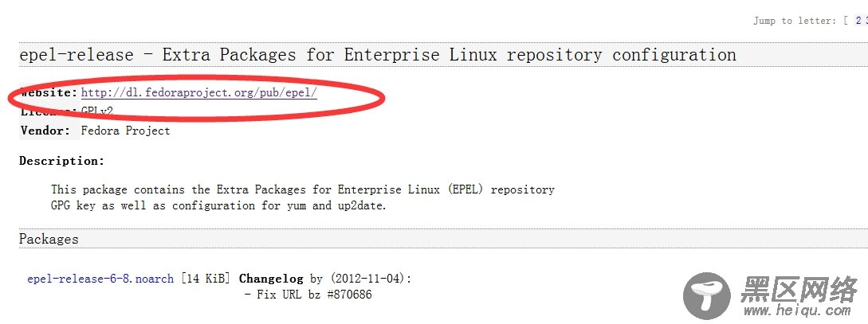Screen dimensions: 868x324
Task: Open the epel-release-6-8.noarch package link
Action: pos(100,279)
